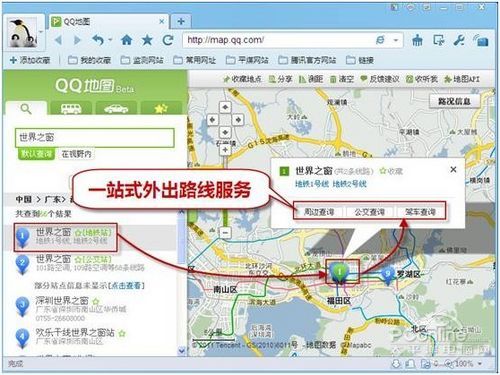
Task: Click 地图API in map toolbar
Action: coord(462,79)
